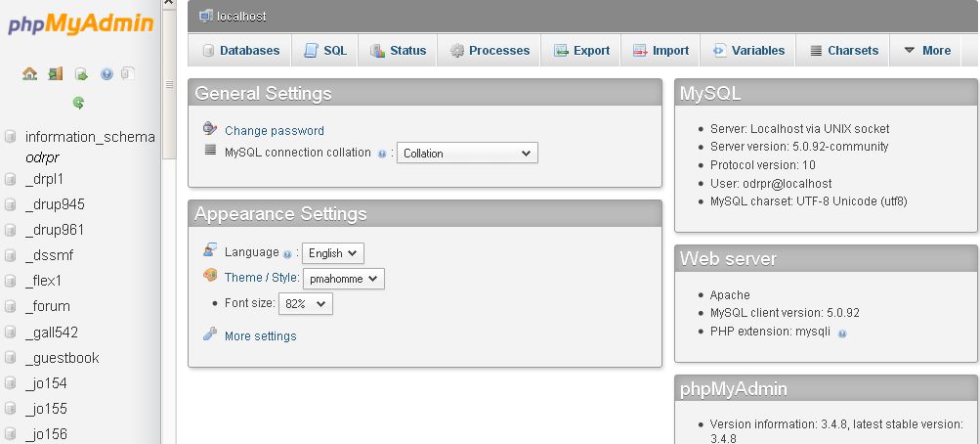Switch to the Databases tab
The height and width of the screenshot is (444, 980).
[240, 51]
